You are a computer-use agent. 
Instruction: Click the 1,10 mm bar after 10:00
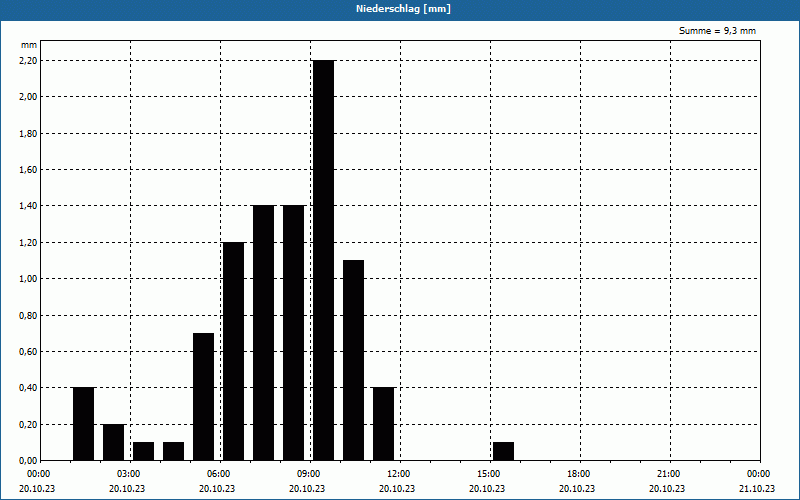(x=354, y=360)
